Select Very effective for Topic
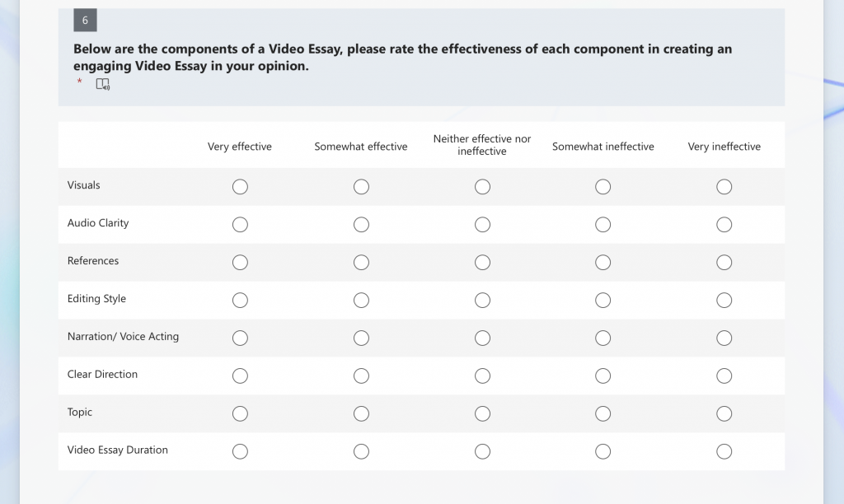Image resolution: width=844 pixels, height=504 pixels. coord(240,413)
